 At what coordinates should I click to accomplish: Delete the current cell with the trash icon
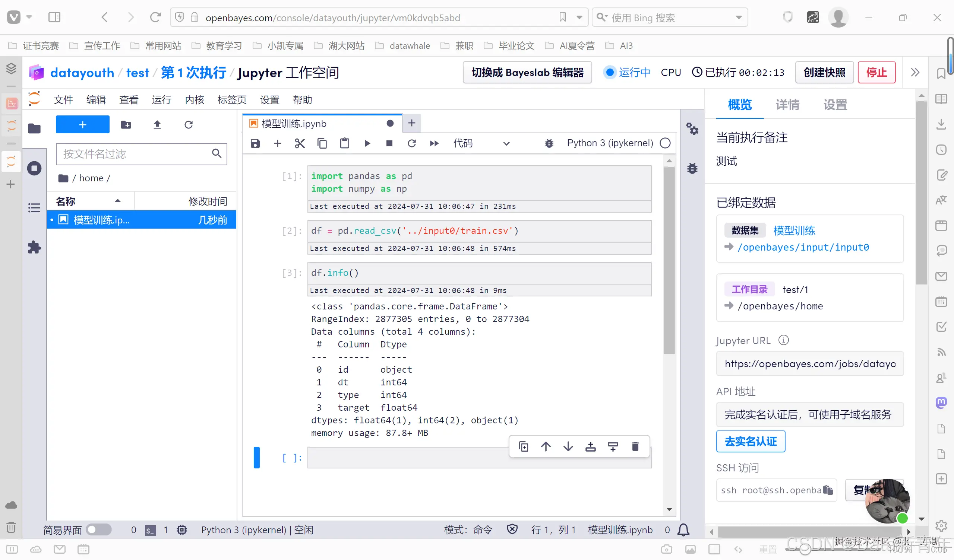(635, 447)
